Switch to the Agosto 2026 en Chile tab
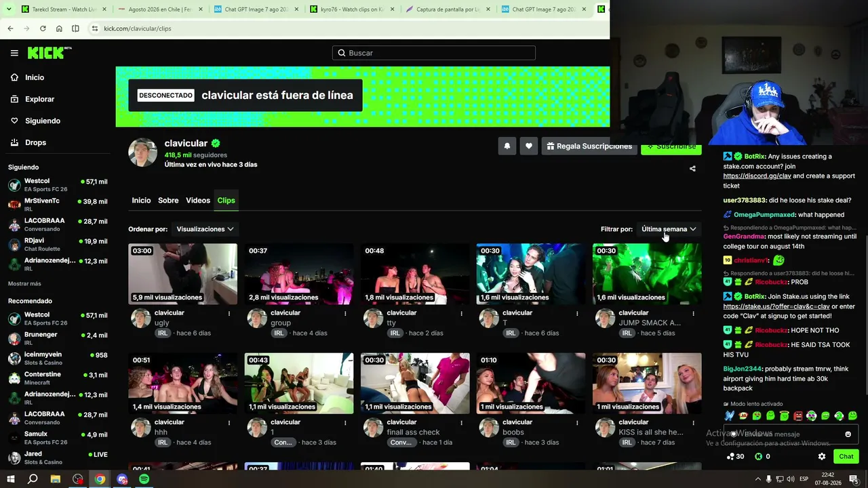 [x=160, y=9]
